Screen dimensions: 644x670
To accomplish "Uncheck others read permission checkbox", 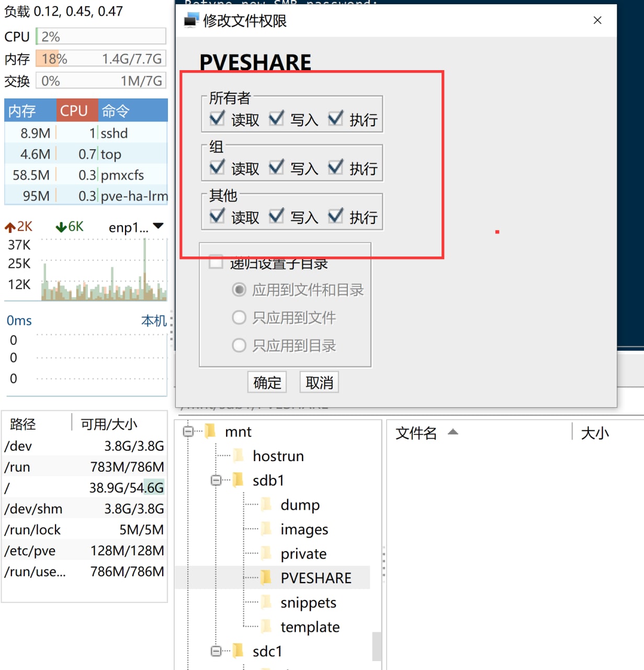I will 217,216.
